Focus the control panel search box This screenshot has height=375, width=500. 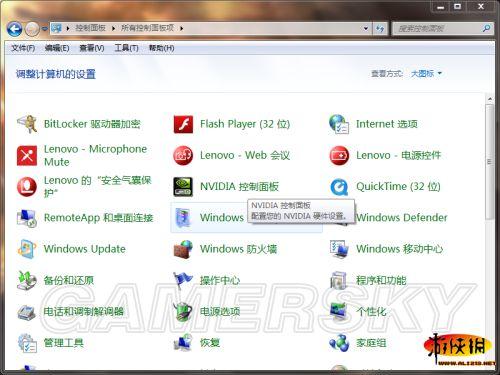click(439, 29)
